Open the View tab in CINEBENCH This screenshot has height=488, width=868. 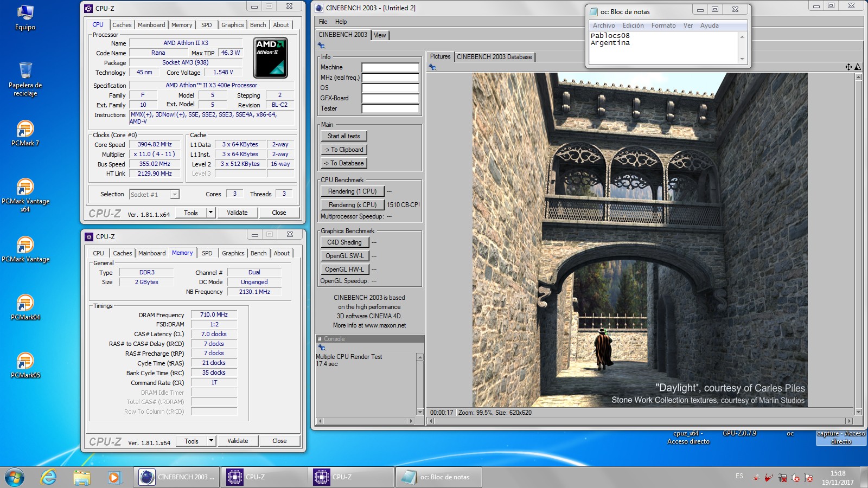(380, 35)
